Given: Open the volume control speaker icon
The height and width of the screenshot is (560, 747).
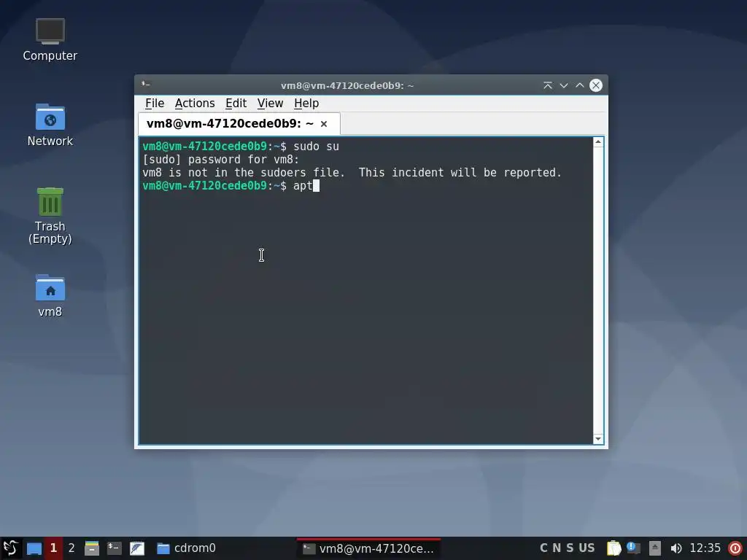Looking at the screenshot, I should tap(676, 548).
